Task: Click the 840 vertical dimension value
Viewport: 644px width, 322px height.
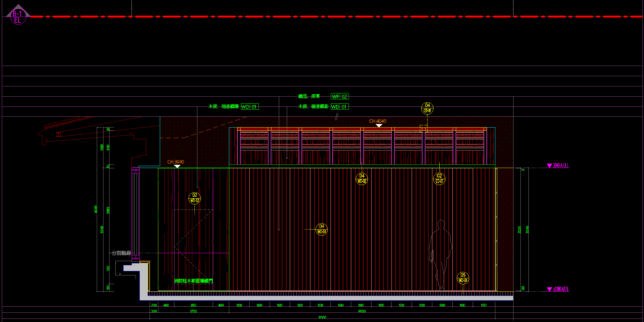Action: coord(108,147)
